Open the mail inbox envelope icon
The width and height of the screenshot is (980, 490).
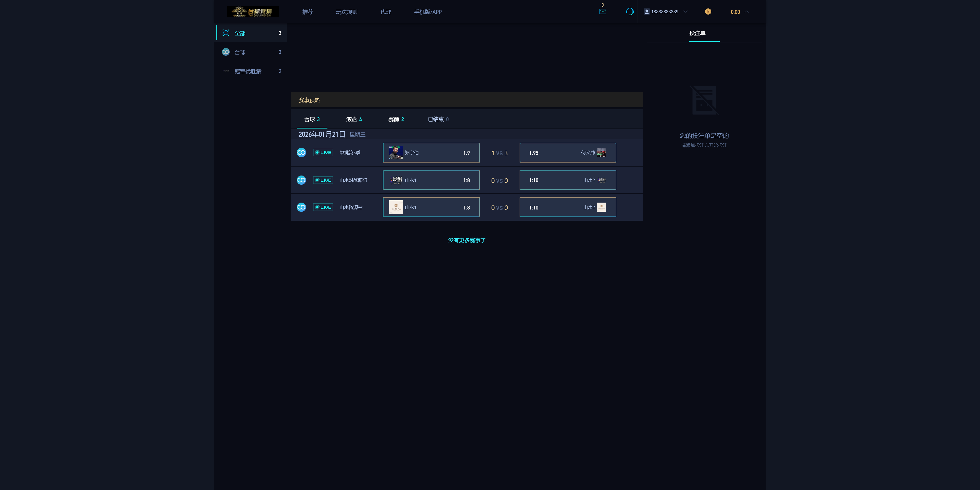[x=603, y=11]
